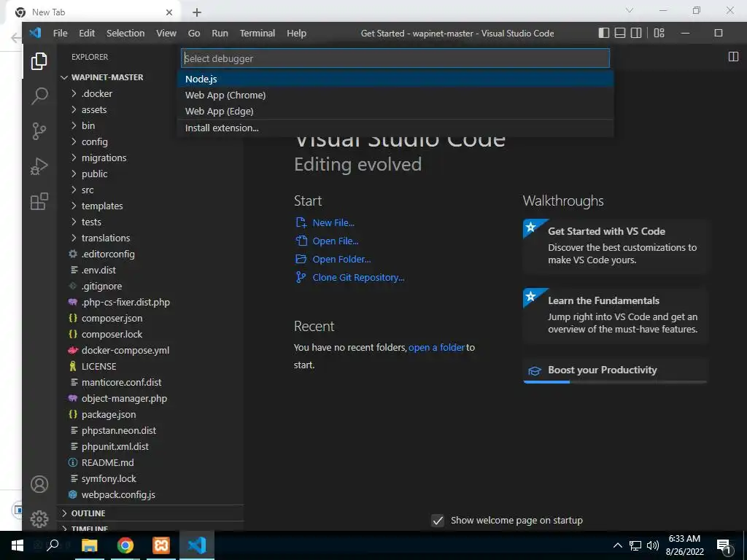Open the Terminal menu
The width and height of the screenshot is (747, 560).
258,33
